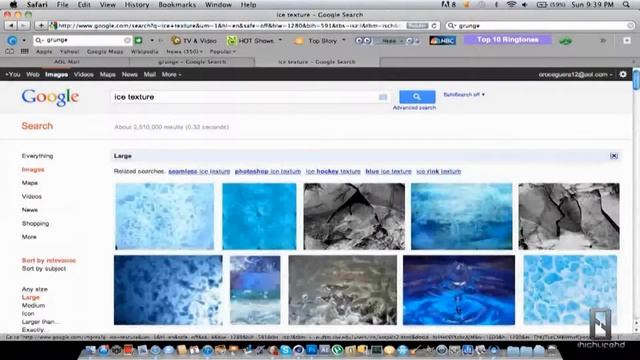
Task: Launch Photoshop from the dock
Action: click(x=311, y=350)
